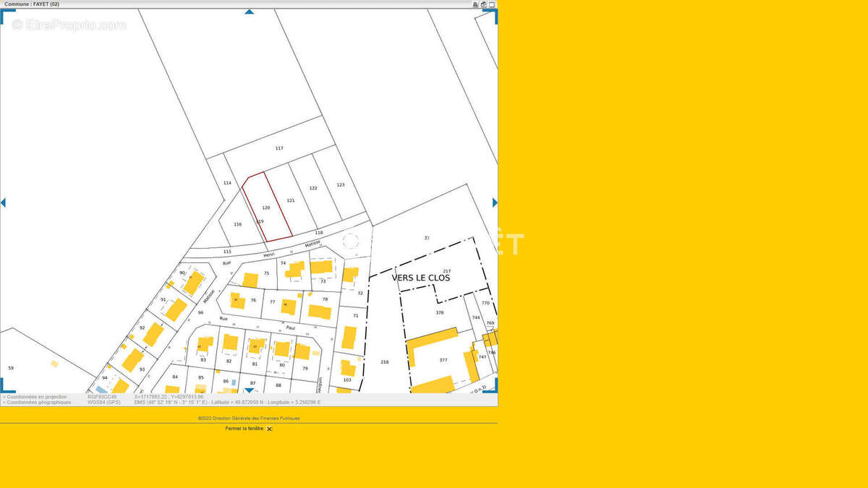Pan the map east with right arrow
This screenshot has width=868, height=488.
495,202
